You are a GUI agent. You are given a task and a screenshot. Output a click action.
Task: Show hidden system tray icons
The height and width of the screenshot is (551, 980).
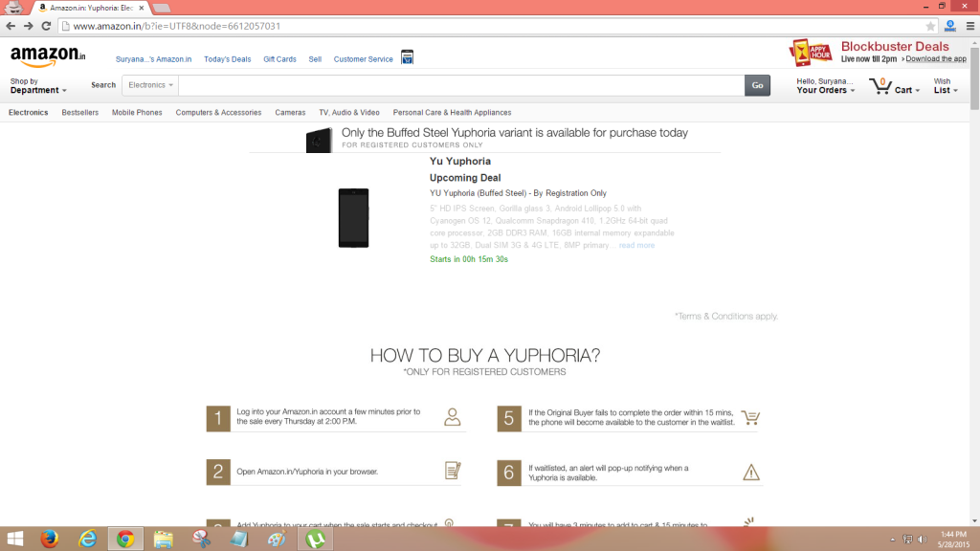pos(893,540)
